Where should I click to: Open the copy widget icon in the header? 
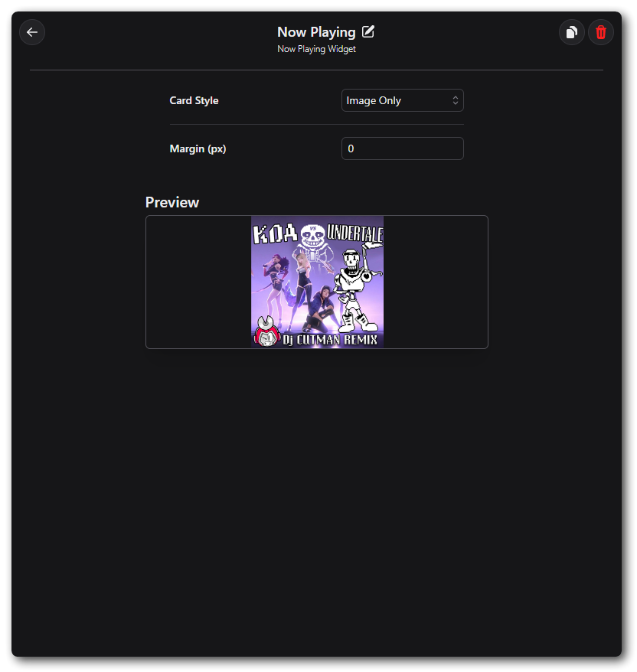pos(571,32)
